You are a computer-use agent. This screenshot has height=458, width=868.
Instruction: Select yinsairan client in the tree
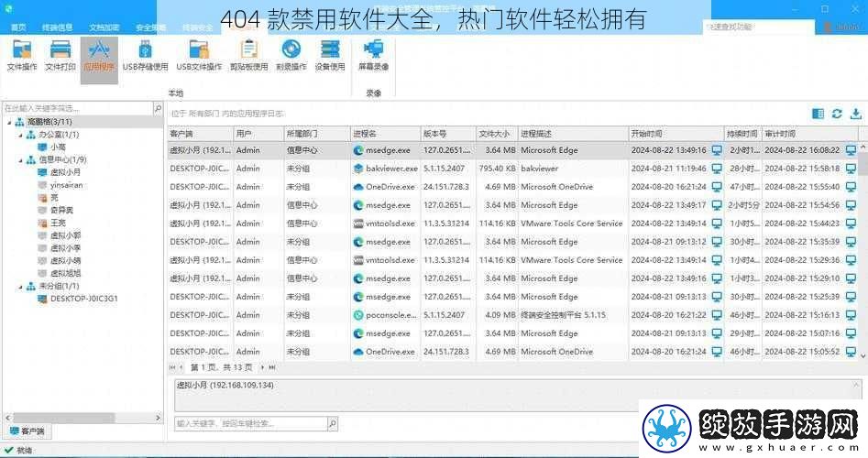point(66,185)
